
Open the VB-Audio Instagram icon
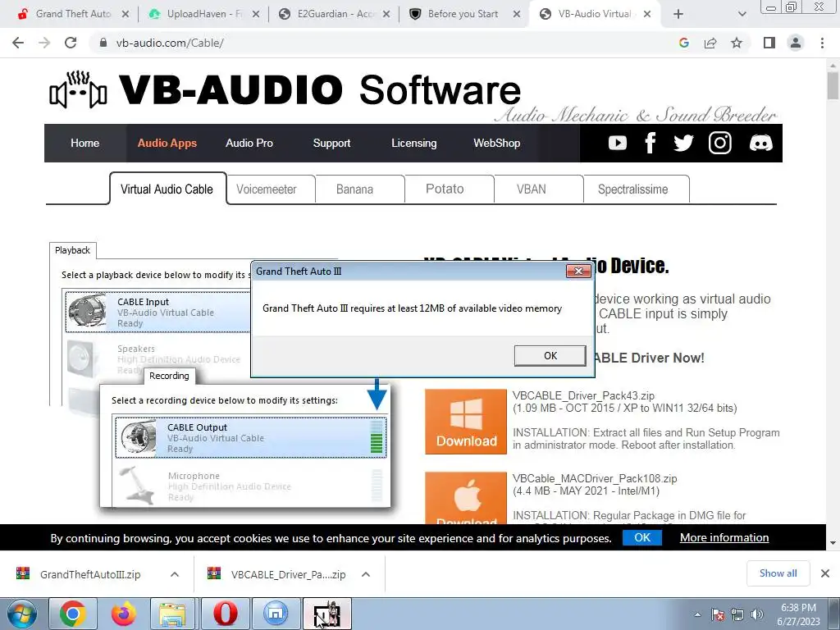click(720, 143)
